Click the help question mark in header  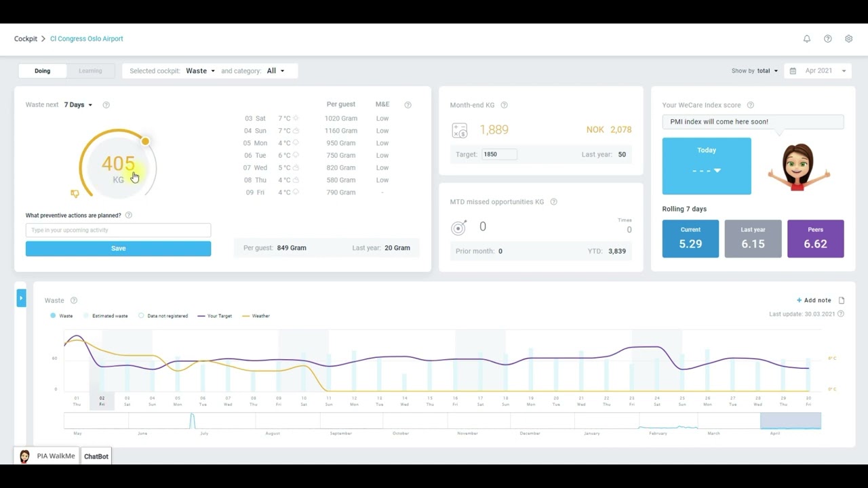click(x=827, y=39)
